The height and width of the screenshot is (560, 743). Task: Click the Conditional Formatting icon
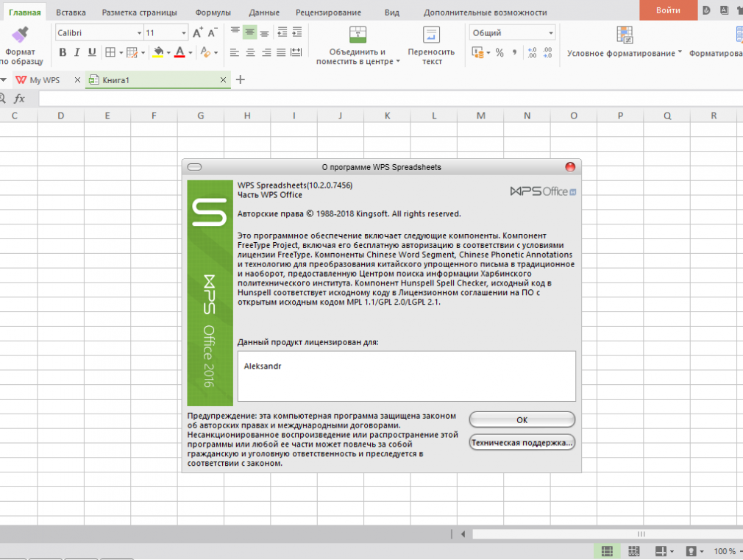click(x=625, y=35)
